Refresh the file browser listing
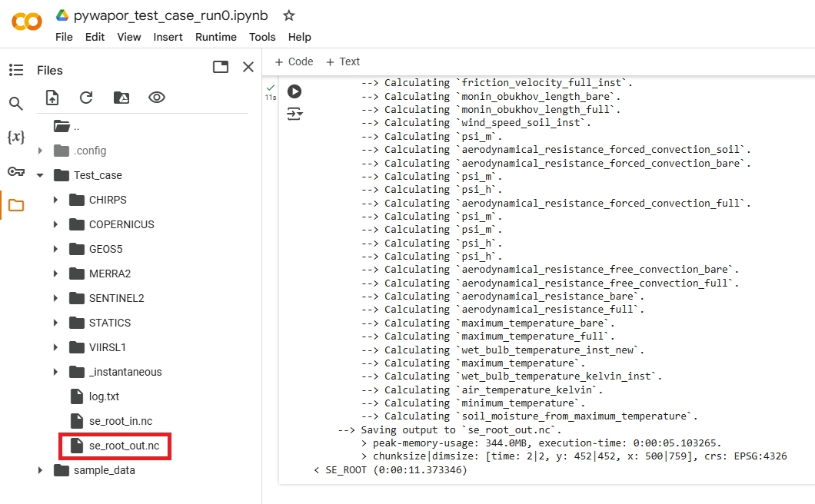The width and height of the screenshot is (815, 504). 86,98
